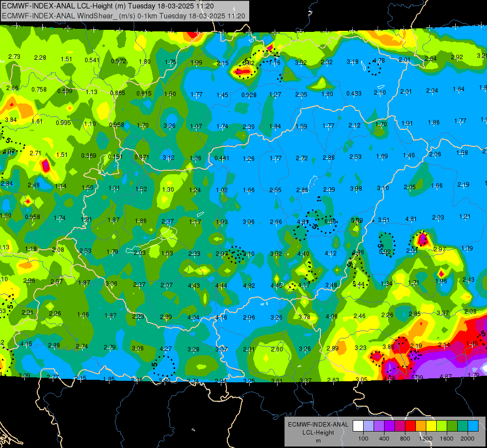Pick the lime green legend swatch
Image resolution: width=487 pixels, height=448 pixels.
[442, 426]
